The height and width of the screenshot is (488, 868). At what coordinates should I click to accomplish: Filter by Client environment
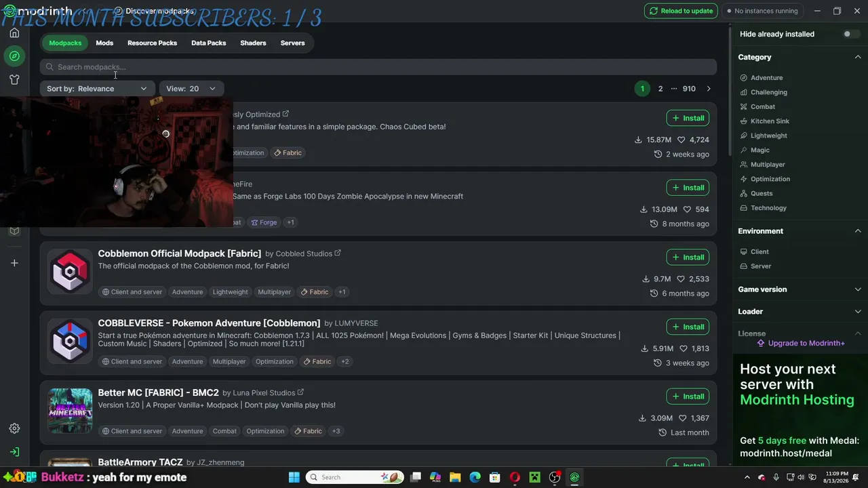[754, 252]
